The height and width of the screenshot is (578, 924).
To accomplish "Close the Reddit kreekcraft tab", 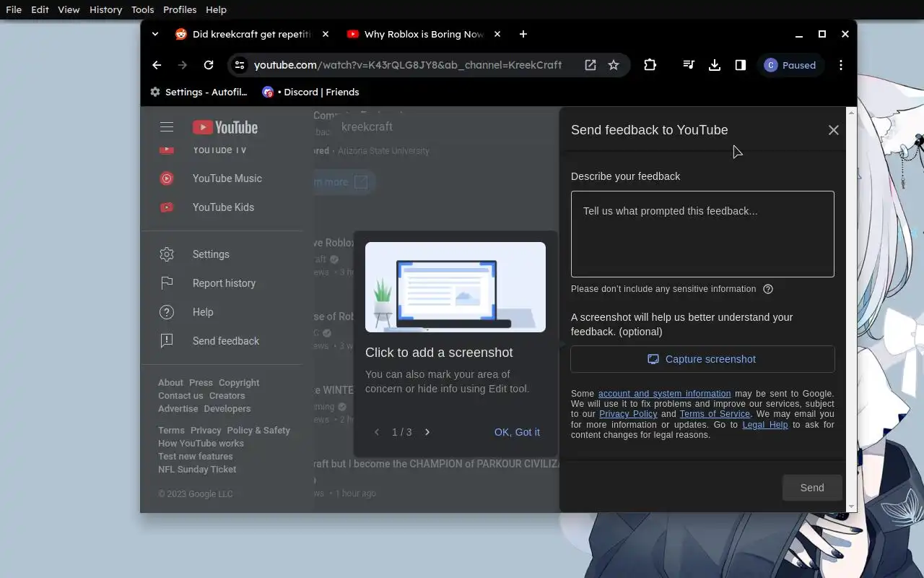I will 326,34.
